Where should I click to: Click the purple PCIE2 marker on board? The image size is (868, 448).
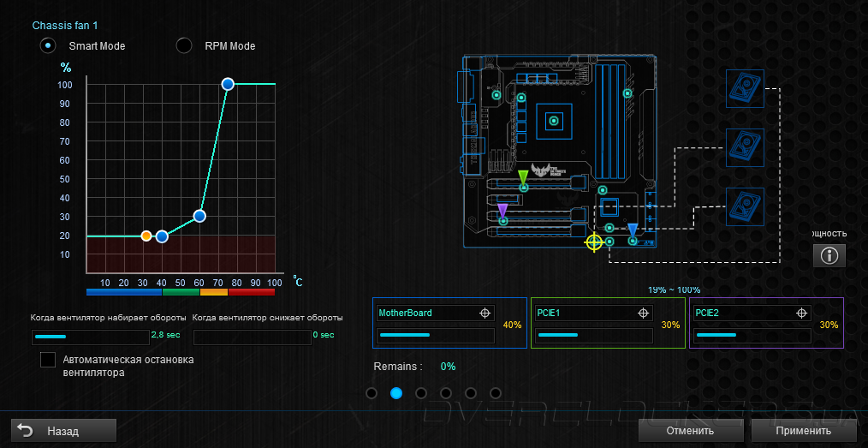coord(502,211)
